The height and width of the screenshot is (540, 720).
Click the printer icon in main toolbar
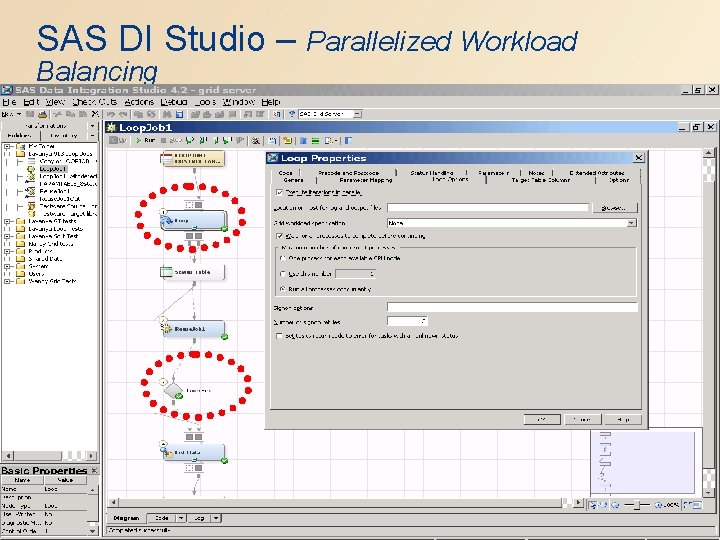pyautogui.click(x=42, y=114)
